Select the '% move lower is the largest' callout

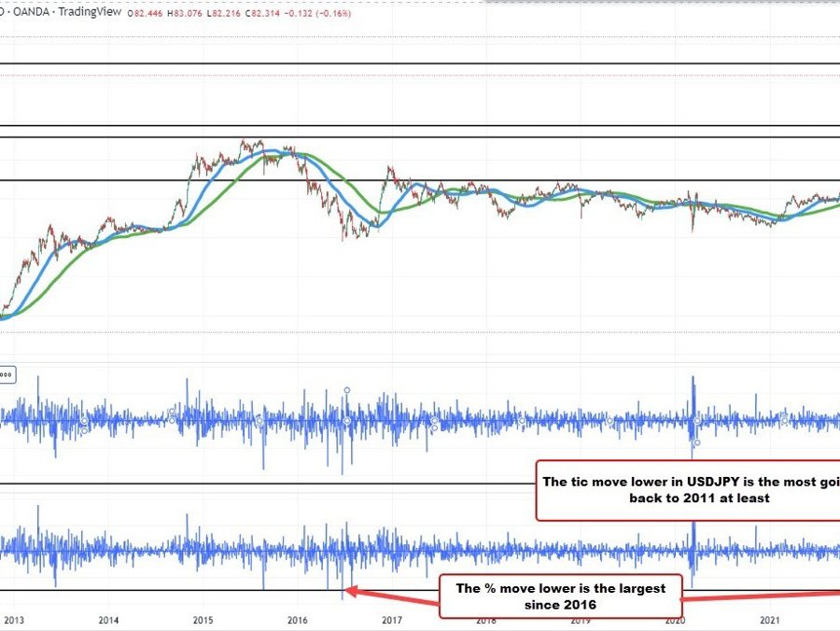560,596
